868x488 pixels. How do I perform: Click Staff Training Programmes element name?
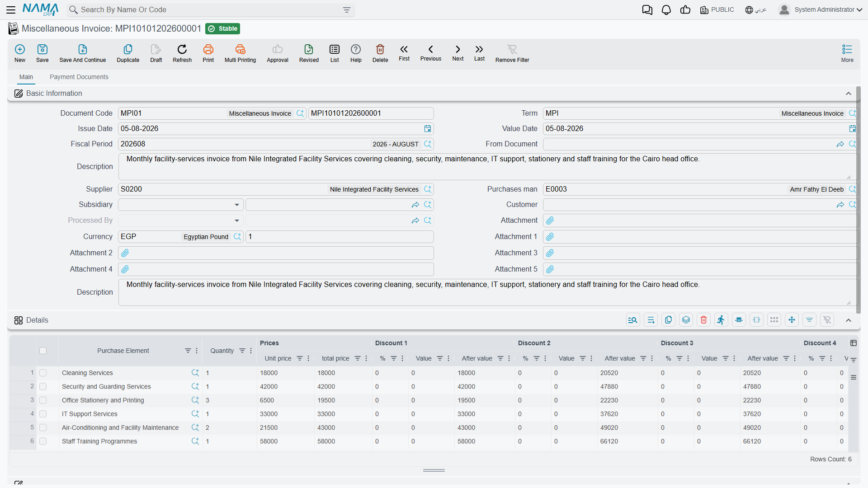[x=99, y=441]
